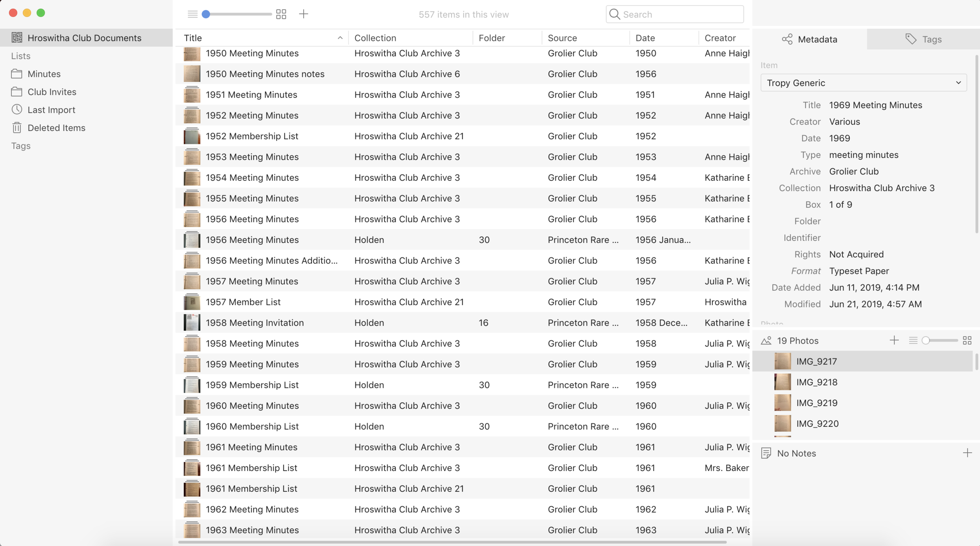The image size is (980, 546).
Task: Click into the Search field
Action: click(x=675, y=15)
